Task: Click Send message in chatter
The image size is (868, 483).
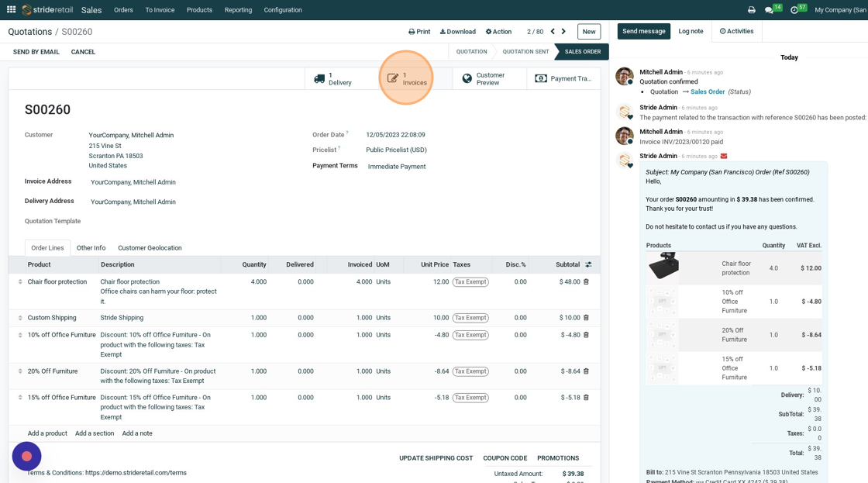Action: tap(644, 31)
